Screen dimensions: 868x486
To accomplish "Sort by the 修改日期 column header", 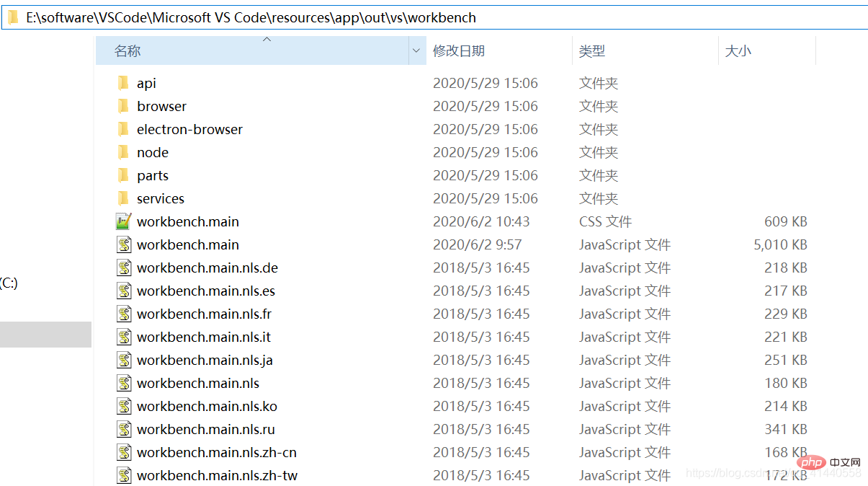I will (499, 50).
